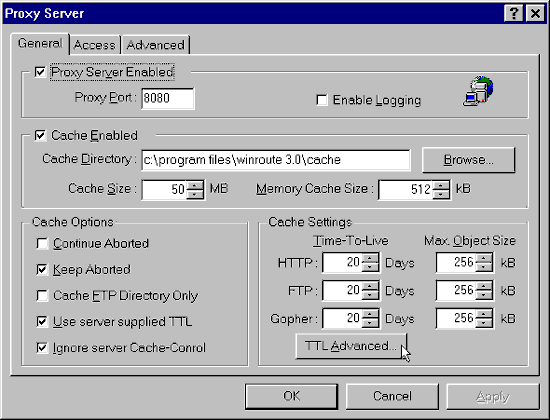Click the Proxy Port input field
The height and width of the screenshot is (420, 550).
(168, 98)
